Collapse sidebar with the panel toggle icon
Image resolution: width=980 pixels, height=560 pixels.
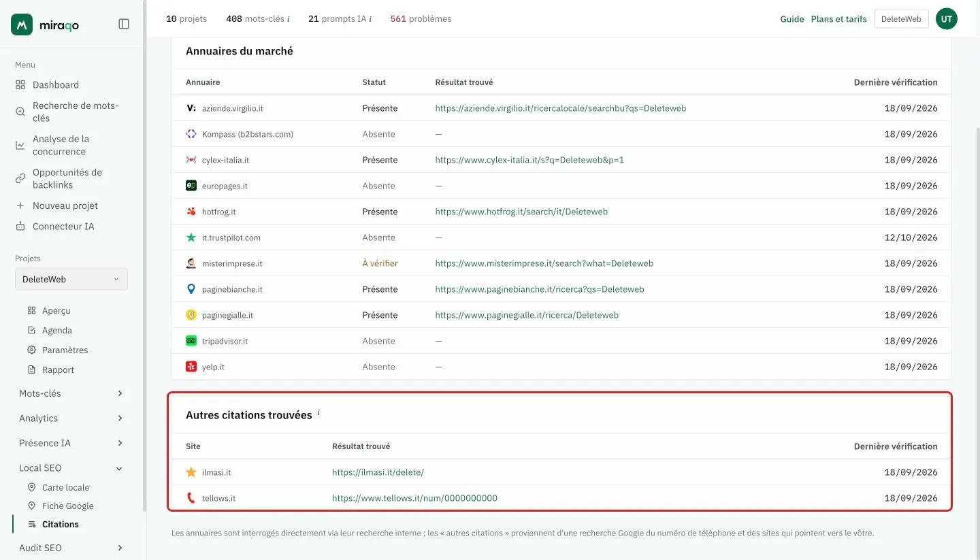point(124,24)
